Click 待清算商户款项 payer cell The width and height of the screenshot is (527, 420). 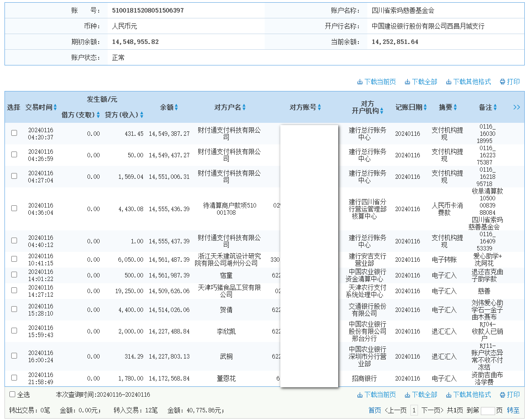(x=230, y=209)
